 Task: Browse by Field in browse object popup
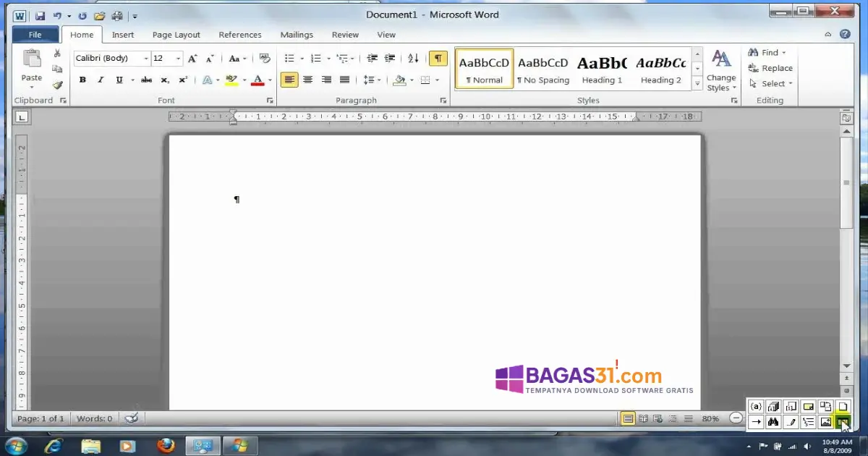756,407
